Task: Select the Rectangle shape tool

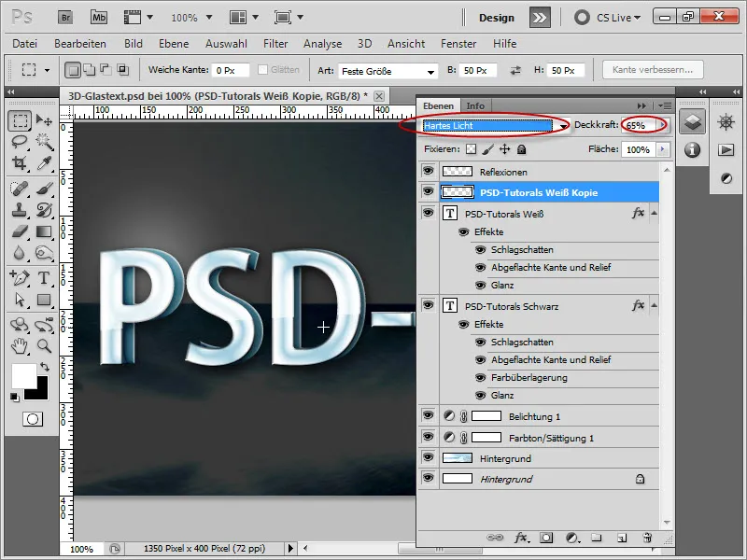Action: click(x=44, y=300)
